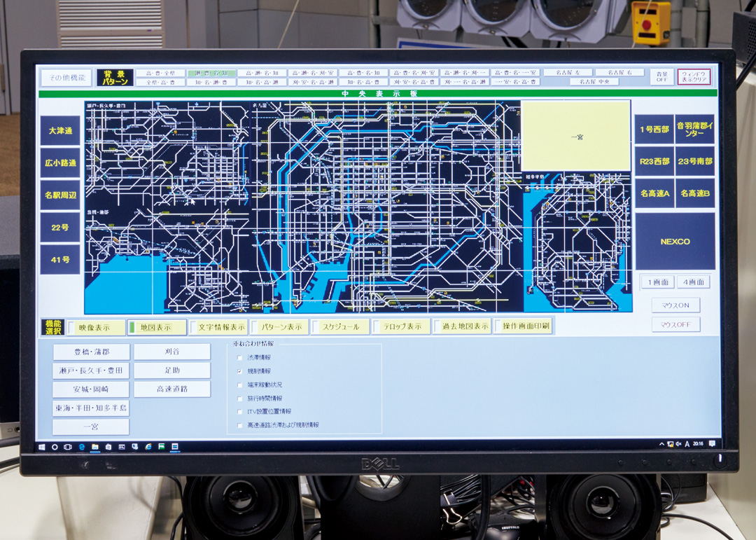Select the 文字情報表示 function tab
756x540 pixels.
tap(220, 327)
